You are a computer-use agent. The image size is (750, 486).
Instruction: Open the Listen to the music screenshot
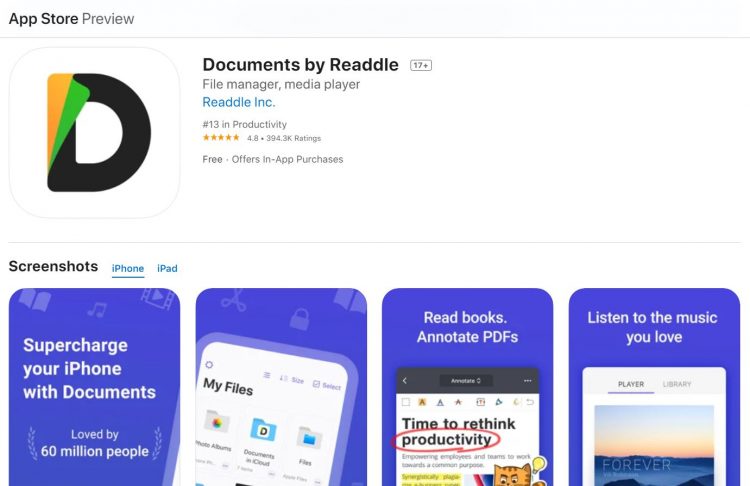[x=654, y=387]
